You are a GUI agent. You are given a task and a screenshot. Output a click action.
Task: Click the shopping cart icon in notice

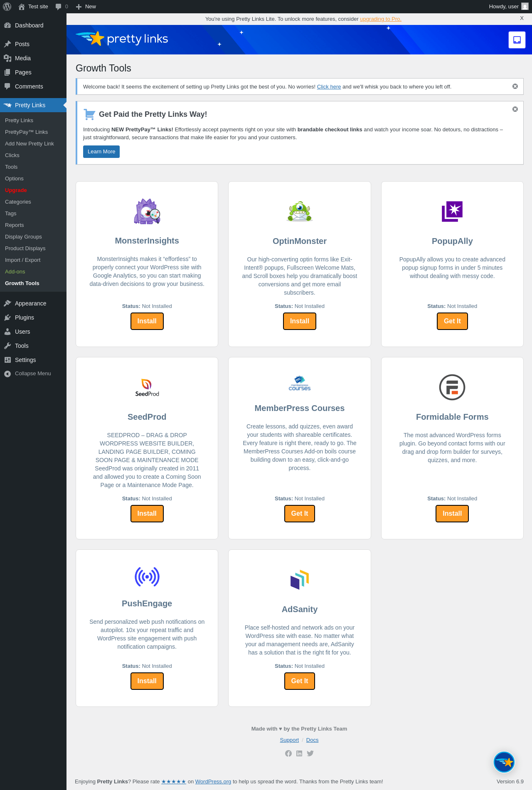[89, 114]
